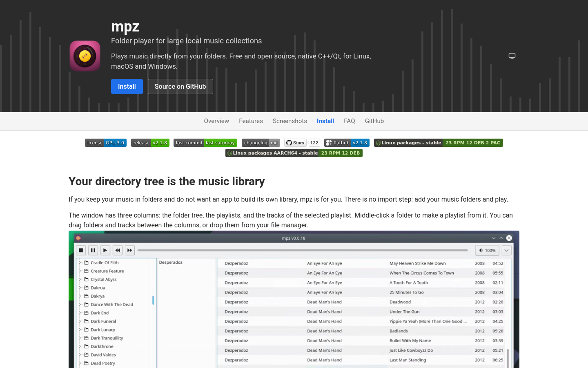Open the FAQ nav tab
Screen dimensions: 588x368
[350, 121]
